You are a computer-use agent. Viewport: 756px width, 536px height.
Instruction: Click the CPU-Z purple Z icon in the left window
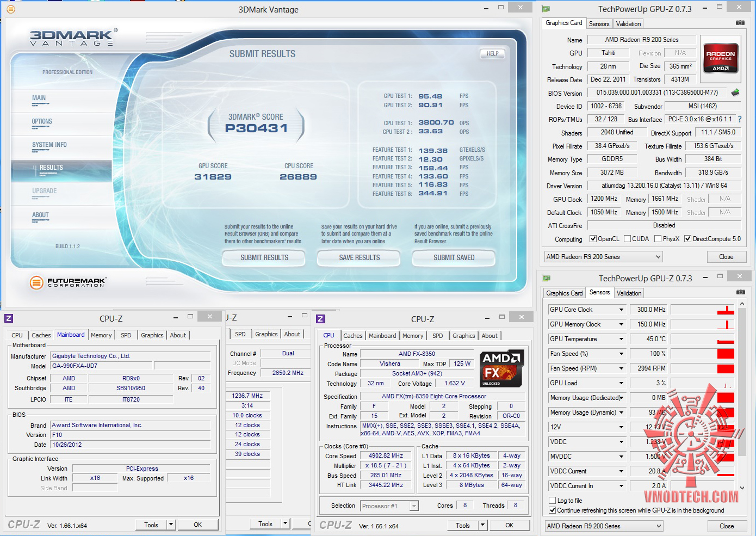click(9, 318)
